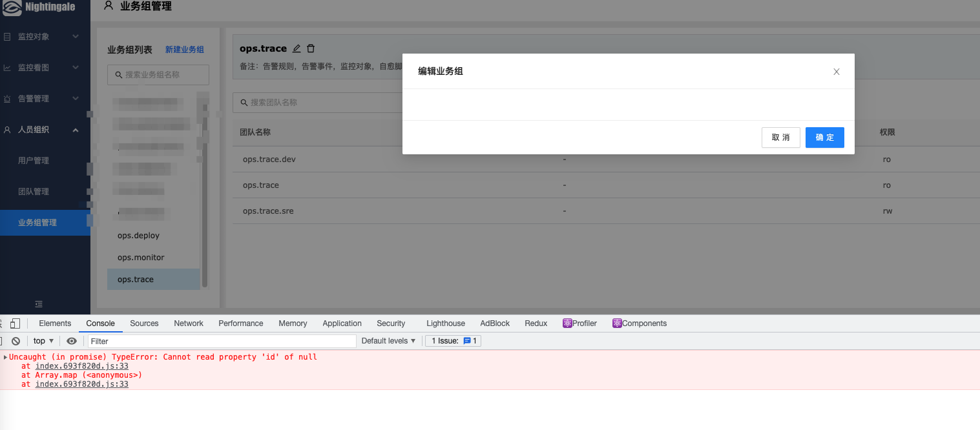Collapse the sidebar via the bottom icon
Image resolution: width=980 pixels, height=430 pixels.
39,303
